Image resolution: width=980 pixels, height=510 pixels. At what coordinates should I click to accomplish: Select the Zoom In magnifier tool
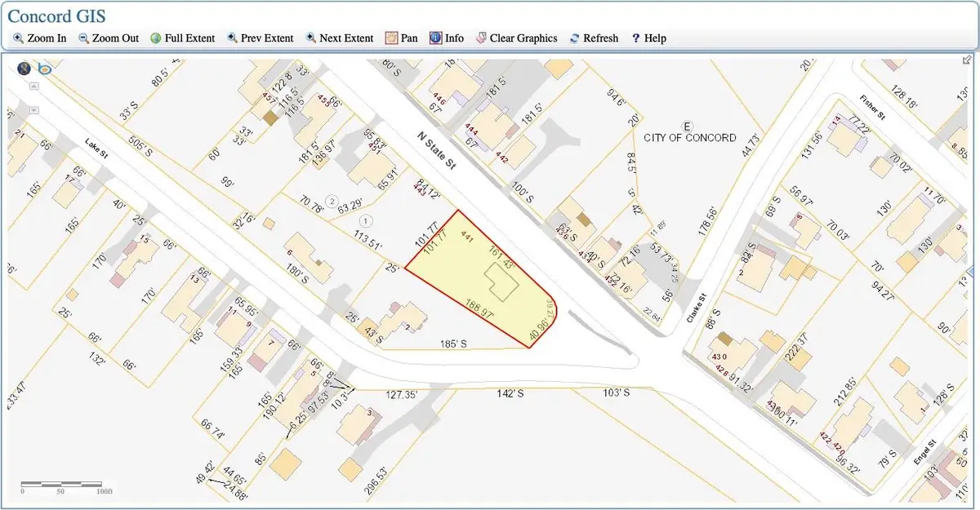(18, 38)
